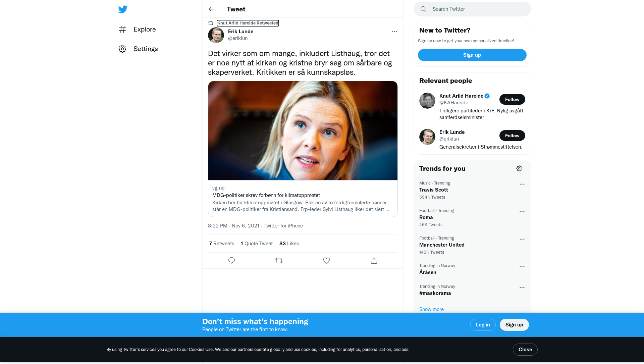Open the Twitter for iPhone source link
This screenshot has width=644, height=364.
(x=283, y=226)
